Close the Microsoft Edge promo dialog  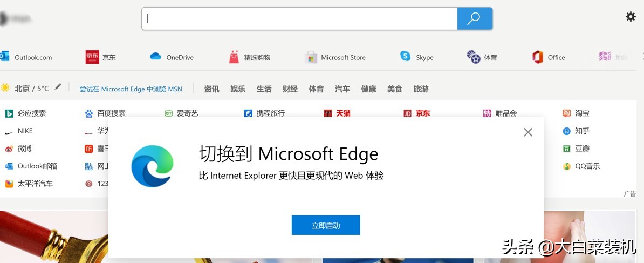(x=527, y=132)
